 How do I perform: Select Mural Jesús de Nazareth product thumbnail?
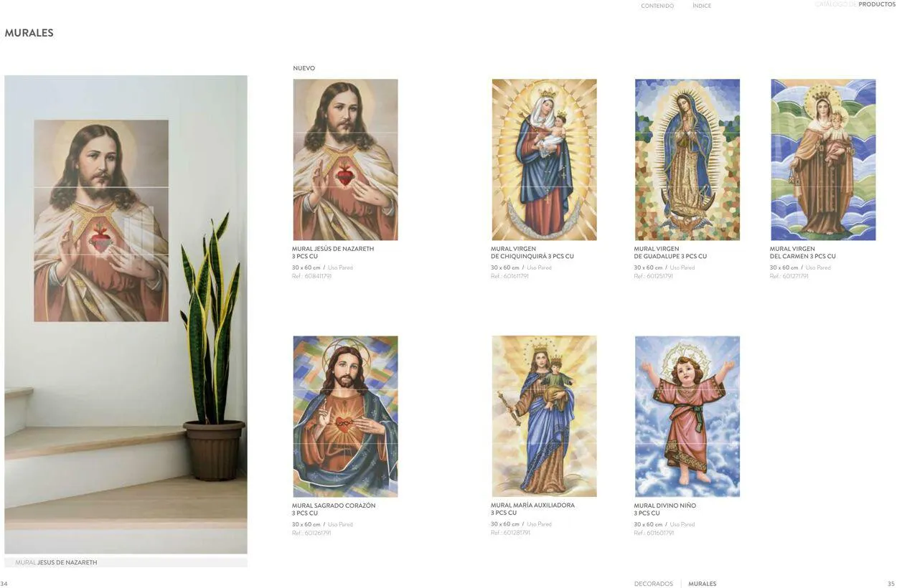pyautogui.click(x=345, y=159)
